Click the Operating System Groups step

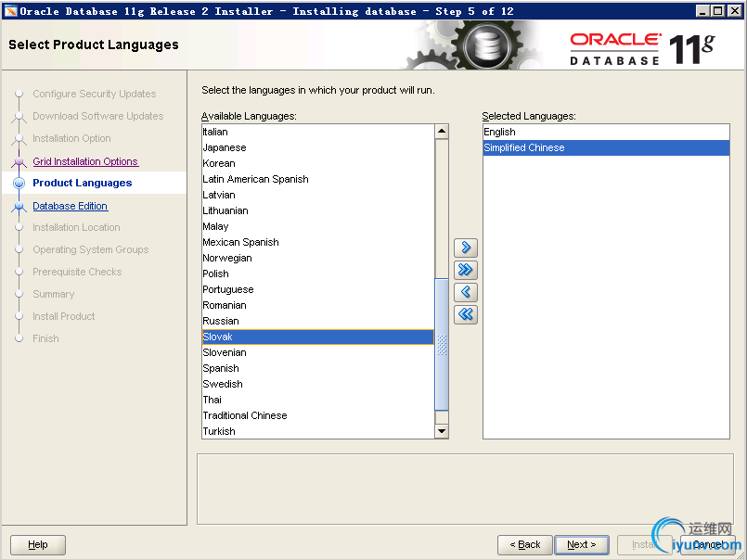coord(91,249)
